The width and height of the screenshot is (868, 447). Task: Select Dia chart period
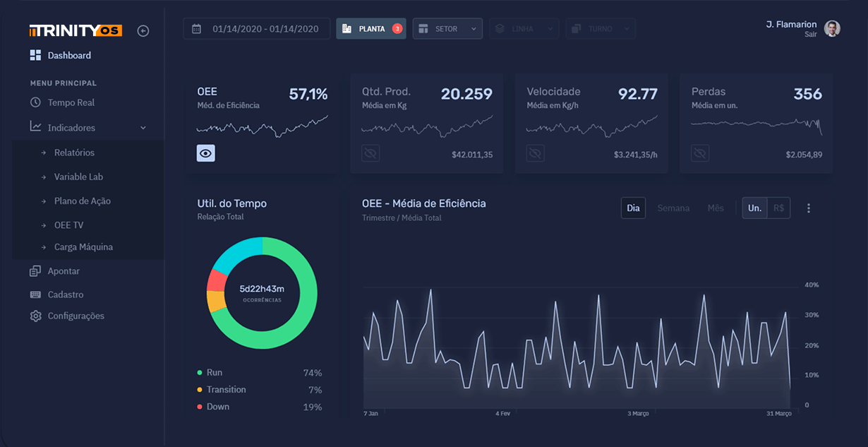(633, 208)
